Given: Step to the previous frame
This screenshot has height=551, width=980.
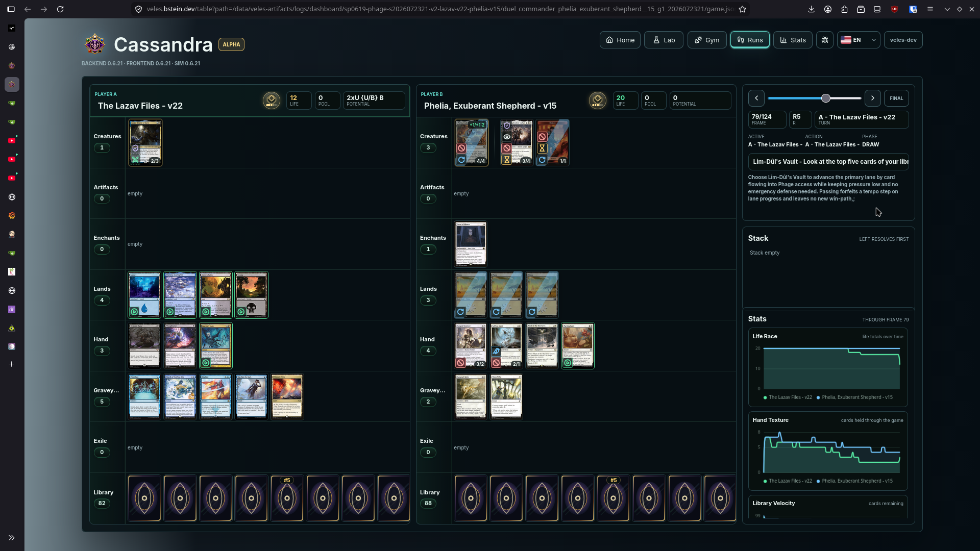Looking at the screenshot, I should 756,98.
